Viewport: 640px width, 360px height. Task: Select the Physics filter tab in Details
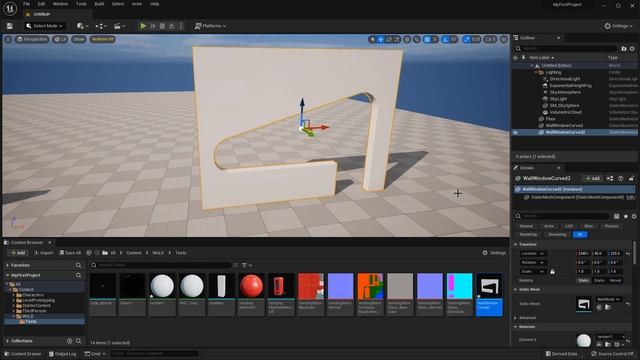tap(611, 226)
